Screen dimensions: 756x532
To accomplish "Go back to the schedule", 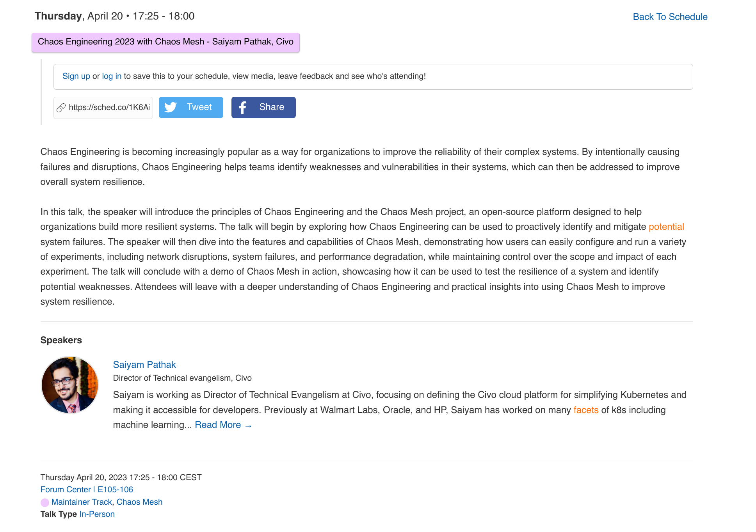I will pos(670,17).
